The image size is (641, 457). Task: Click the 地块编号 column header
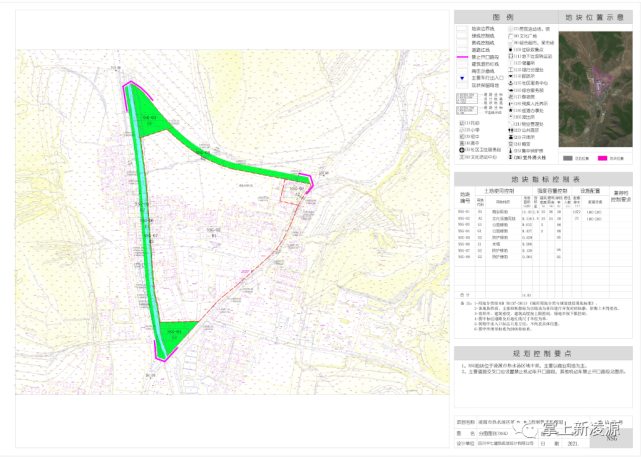[465, 197]
